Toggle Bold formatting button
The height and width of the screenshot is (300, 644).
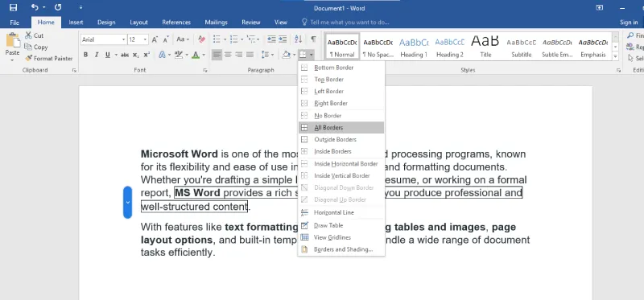click(x=86, y=55)
